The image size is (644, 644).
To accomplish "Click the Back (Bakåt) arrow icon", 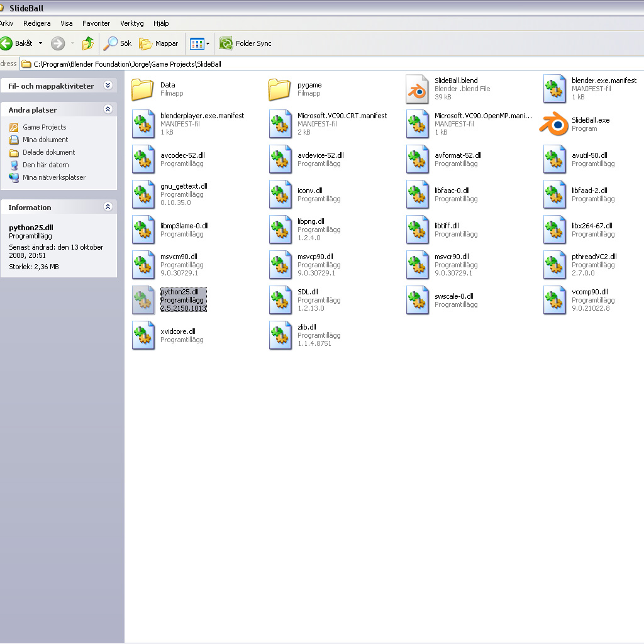I will (6, 43).
